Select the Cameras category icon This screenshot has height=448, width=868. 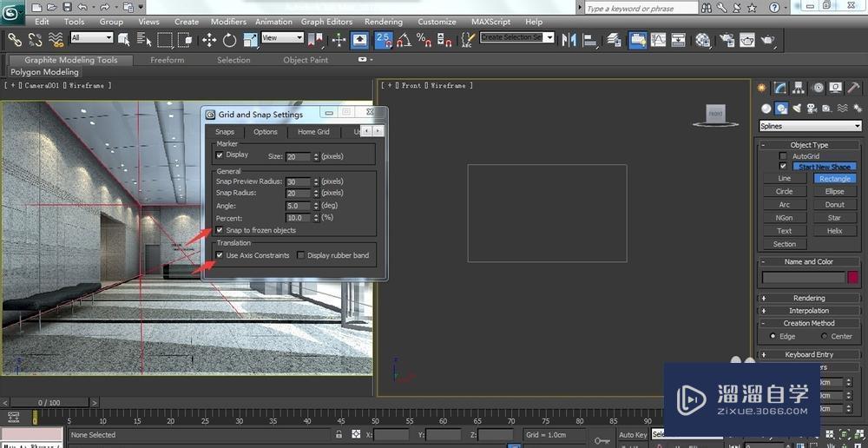pos(812,109)
